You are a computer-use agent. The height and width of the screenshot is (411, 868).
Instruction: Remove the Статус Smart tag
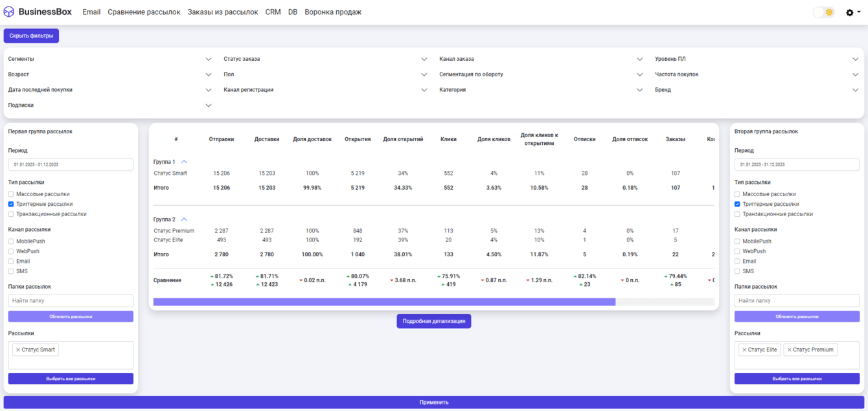18,350
